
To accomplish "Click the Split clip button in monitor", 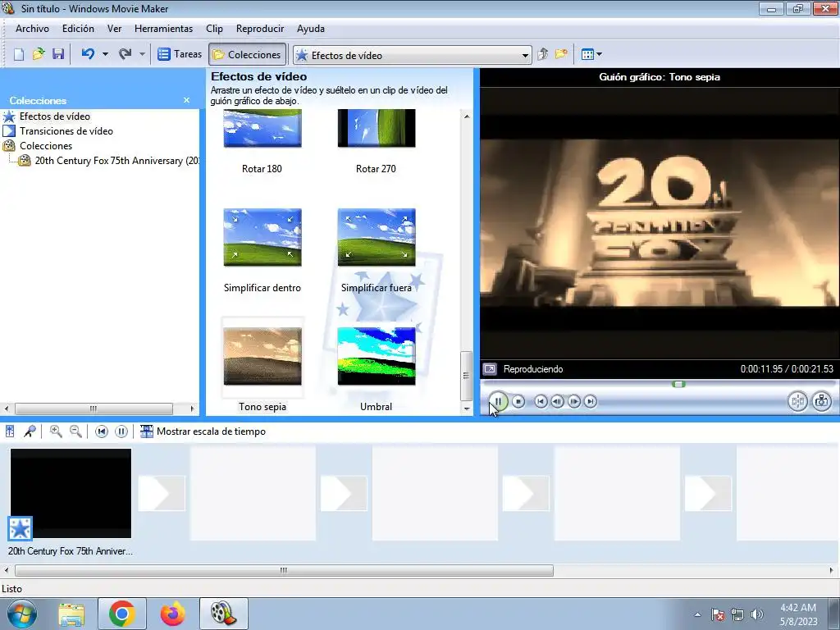I will pos(797,401).
